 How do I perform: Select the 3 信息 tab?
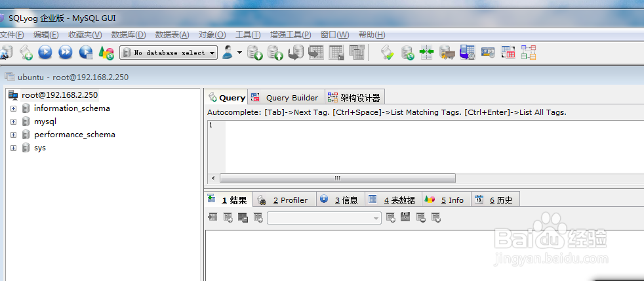tap(340, 200)
